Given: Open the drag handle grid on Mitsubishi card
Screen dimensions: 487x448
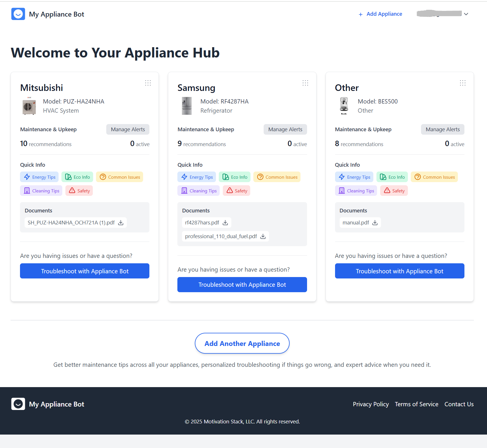Looking at the screenshot, I should pos(148,83).
